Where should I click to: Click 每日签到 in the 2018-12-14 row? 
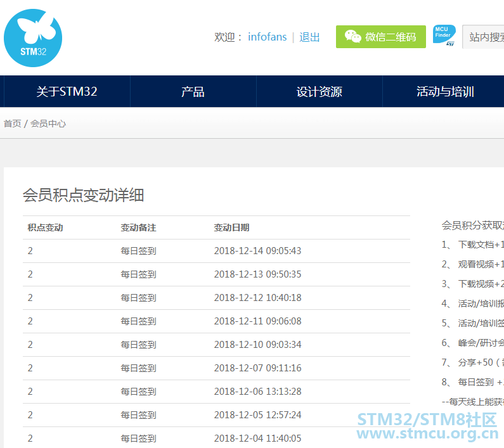pos(138,251)
